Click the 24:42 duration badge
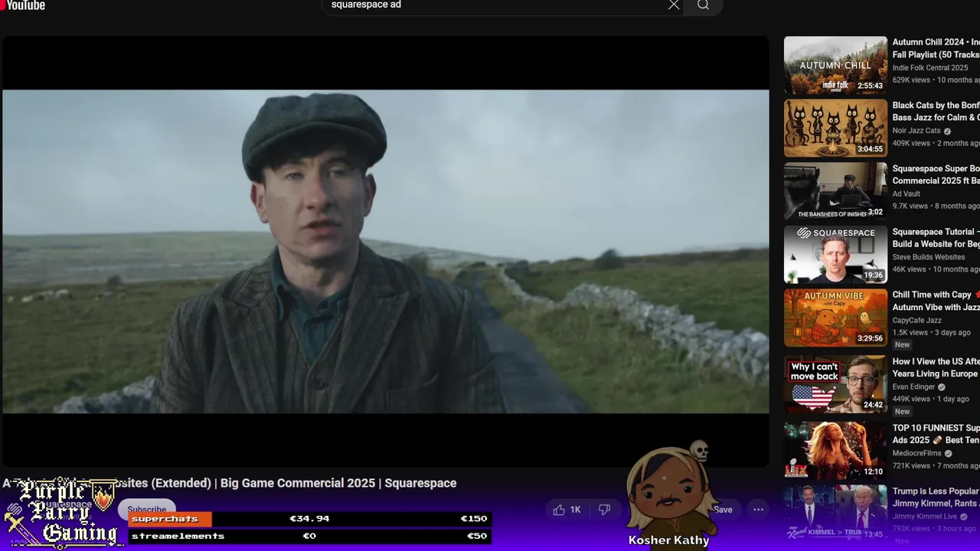Screen dimensions: 980x551 tap(873, 405)
